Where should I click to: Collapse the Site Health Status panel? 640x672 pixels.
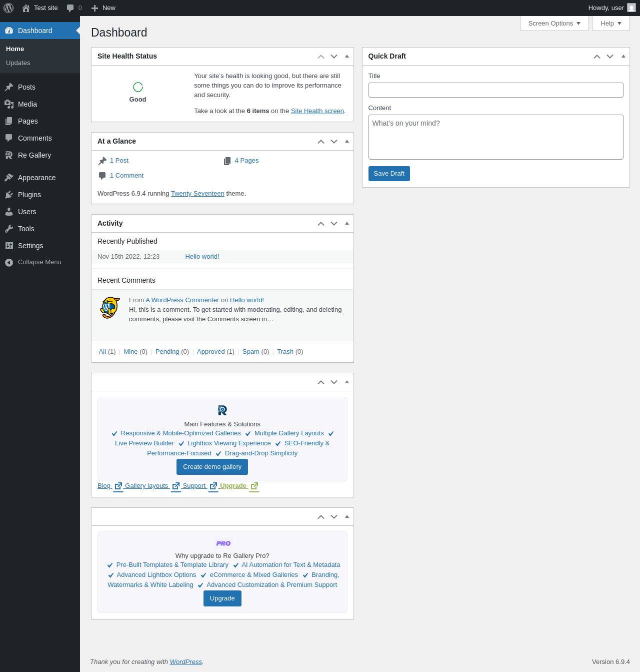pyautogui.click(x=347, y=57)
